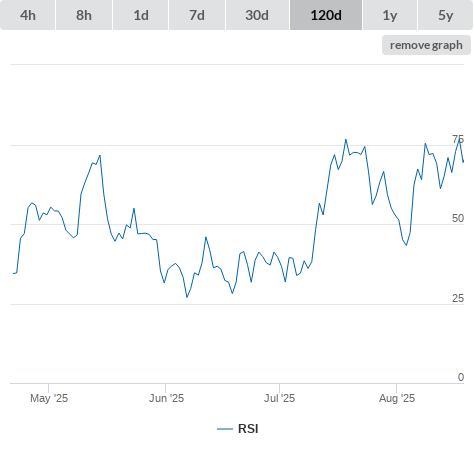Click the blue RSI legend line marker

click(225, 429)
